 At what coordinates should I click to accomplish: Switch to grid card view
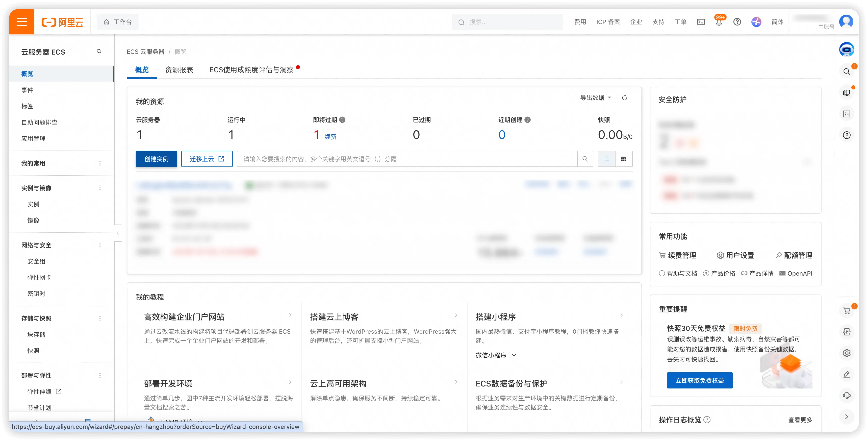624,159
